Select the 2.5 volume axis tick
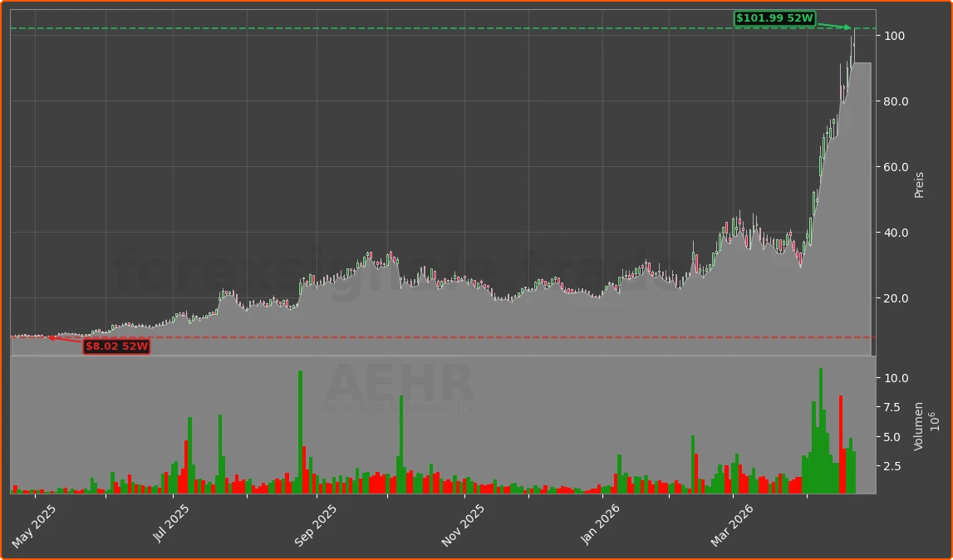This screenshot has height=560, width=953. click(x=894, y=466)
